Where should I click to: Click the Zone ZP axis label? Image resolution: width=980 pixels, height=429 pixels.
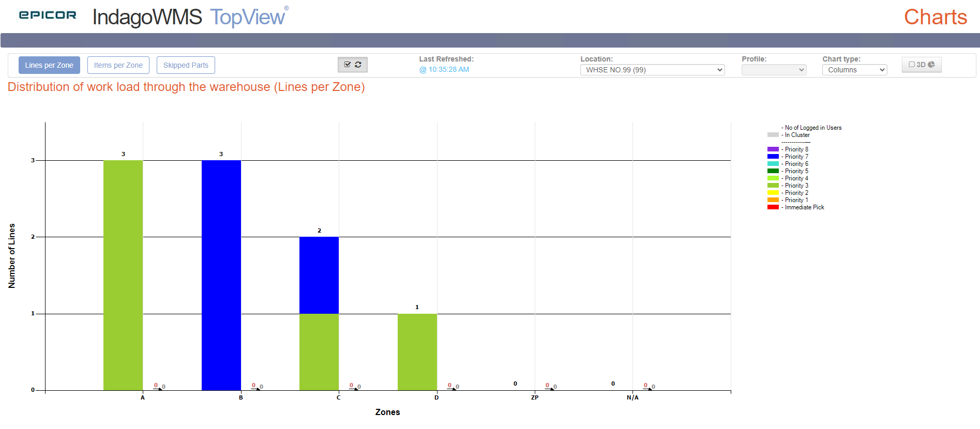(535, 397)
